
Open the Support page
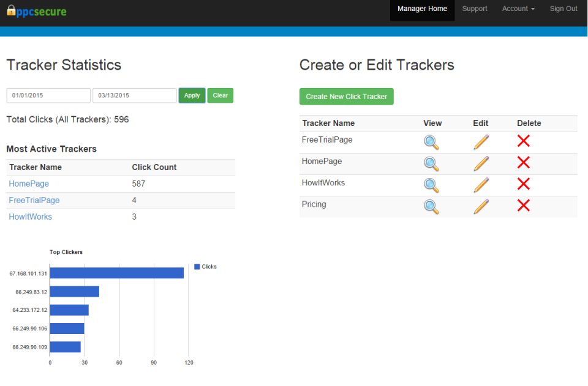[x=474, y=9]
